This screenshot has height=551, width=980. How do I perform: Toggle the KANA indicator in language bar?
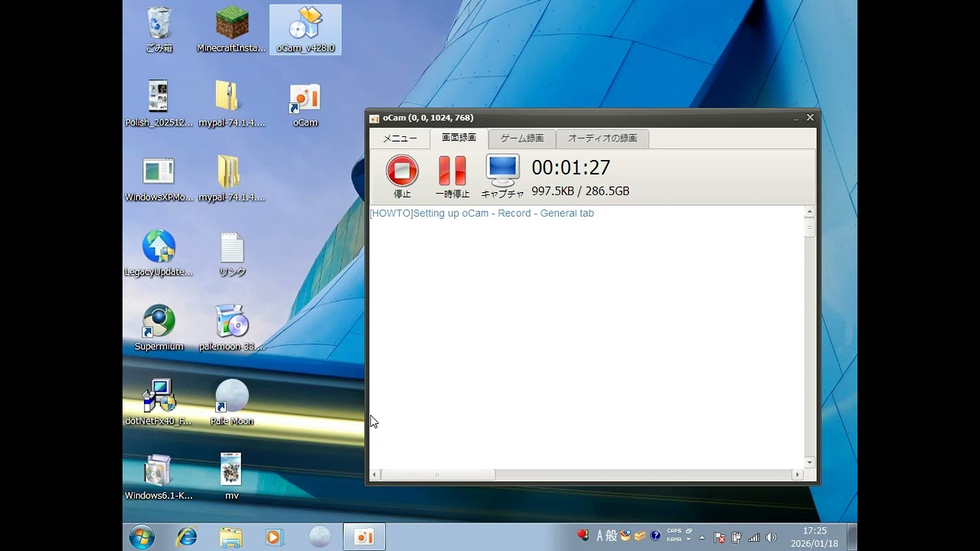674,540
